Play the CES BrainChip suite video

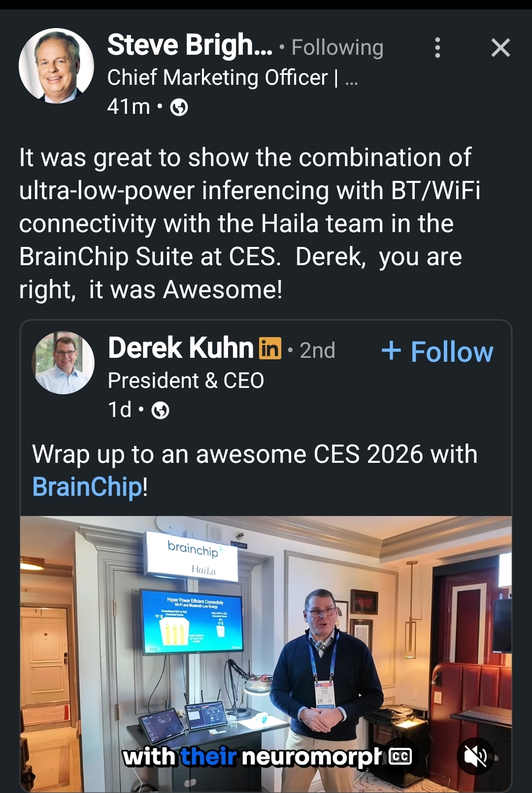[266, 641]
